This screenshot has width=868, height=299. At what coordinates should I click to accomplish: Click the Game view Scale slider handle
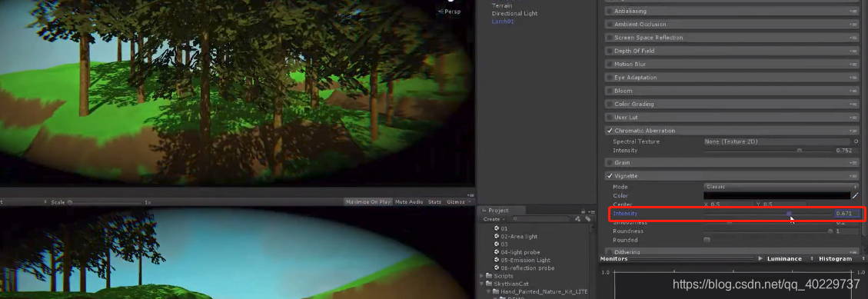70,203
